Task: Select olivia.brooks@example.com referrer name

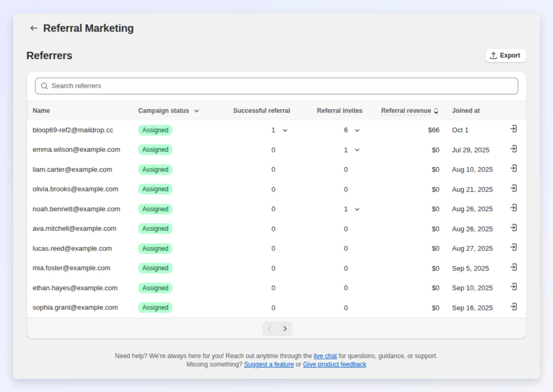Action: click(75, 189)
